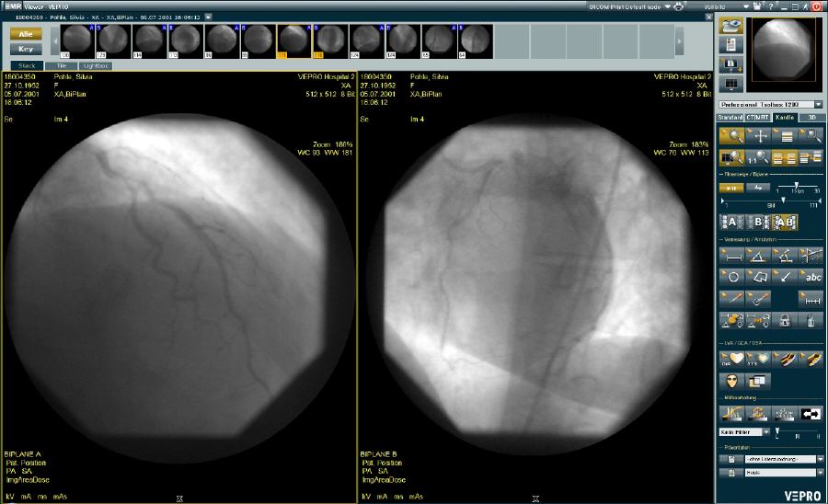The width and height of the screenshot is (828, 504).
Task: Select the crossing lines measurement tool
Action: [811, 256]
